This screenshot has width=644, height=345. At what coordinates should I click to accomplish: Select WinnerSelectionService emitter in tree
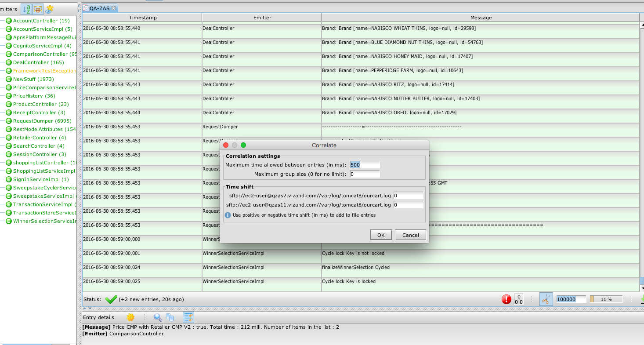(44, 221)
